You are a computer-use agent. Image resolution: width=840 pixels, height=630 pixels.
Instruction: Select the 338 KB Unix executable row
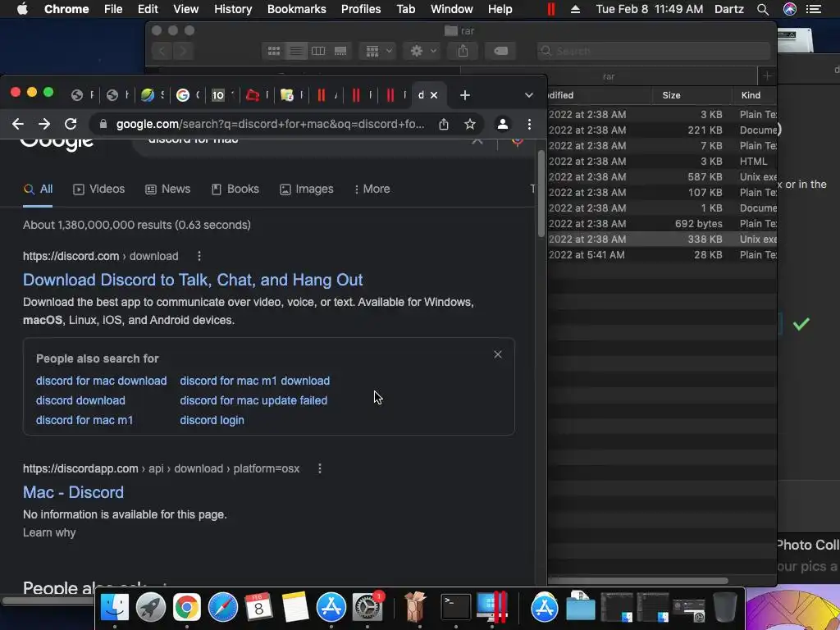coord(662,240)
